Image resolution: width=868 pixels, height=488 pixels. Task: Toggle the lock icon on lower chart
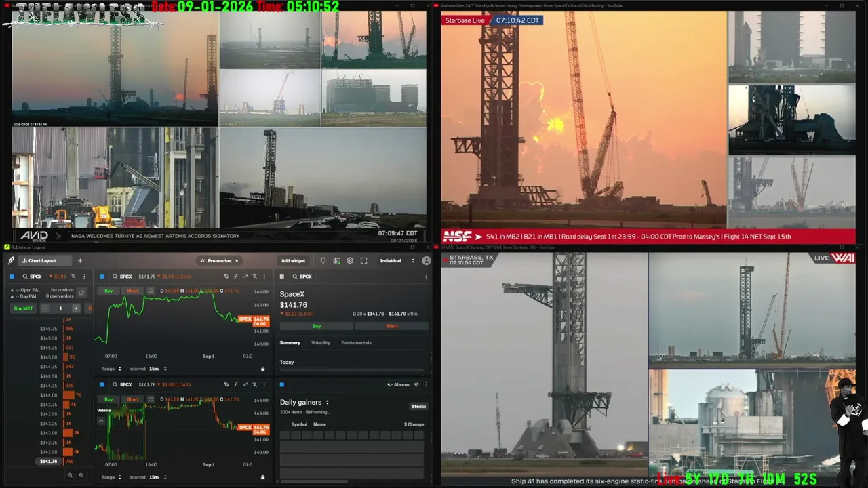(263, 477)
